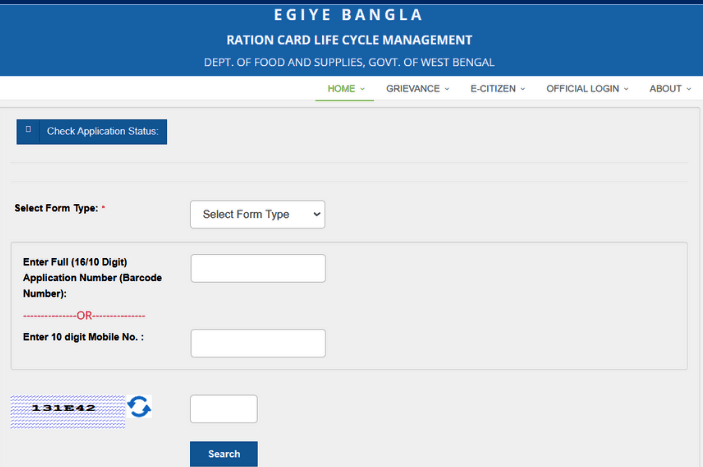This screenshot has width=703, height=467.
Task: Click the Check Application Status button
Action: (x=92, y=131)
